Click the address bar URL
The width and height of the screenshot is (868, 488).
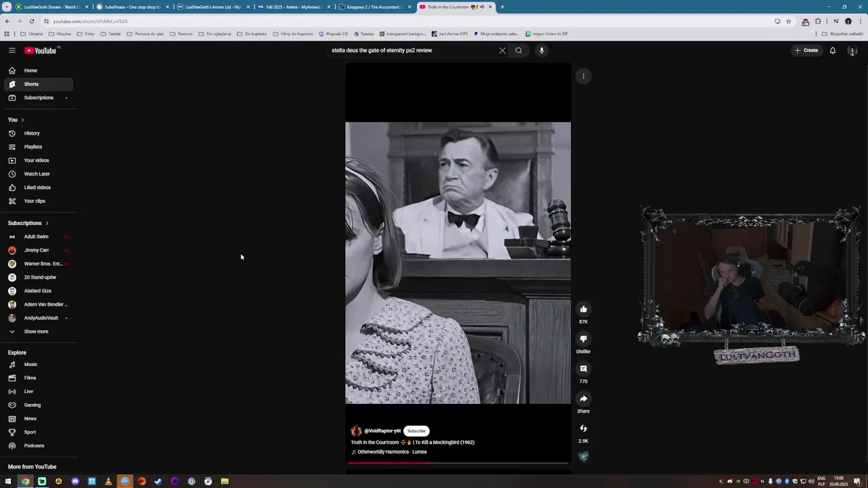[90, 22]
